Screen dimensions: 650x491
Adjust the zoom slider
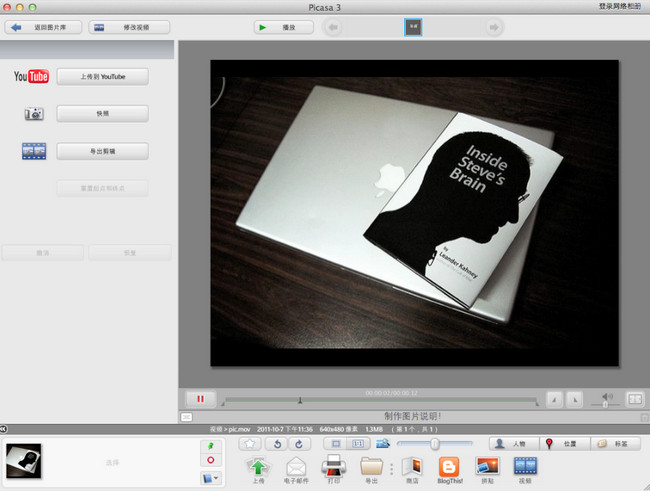(434, 444)
